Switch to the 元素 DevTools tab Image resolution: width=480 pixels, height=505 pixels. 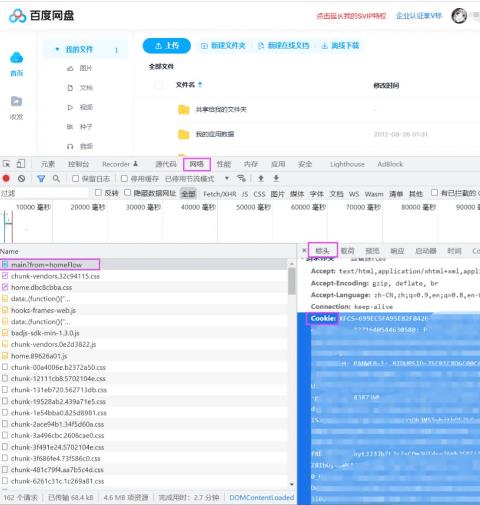pos(48,164)
